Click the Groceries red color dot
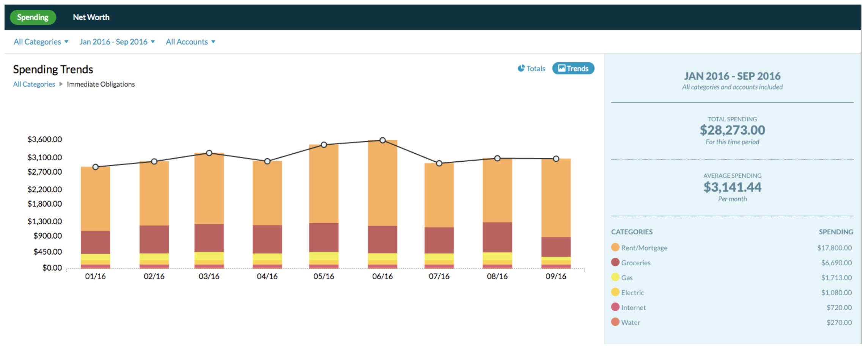868x350 pixels. point(615,262)
